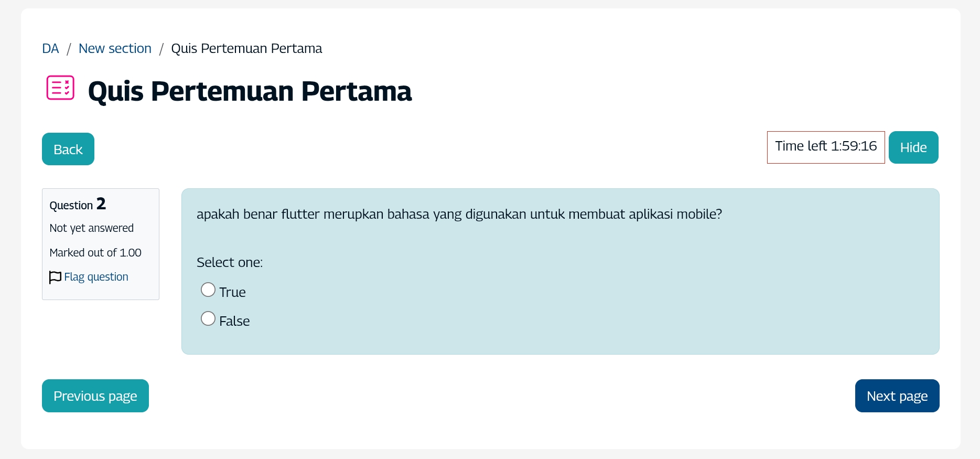The width and height of the screenshot is (980, 459).
Task: Click the Quis Pertemuan Pertama page heading
Action: click(x=250, y=91)
